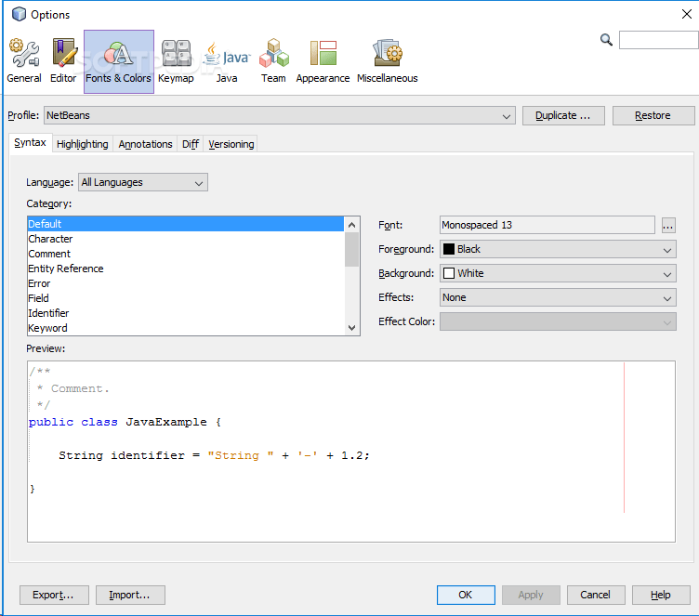This screenshot has width=699, height=616.
Task: Open the Foreground color dropdown
Action: point(558,249)
